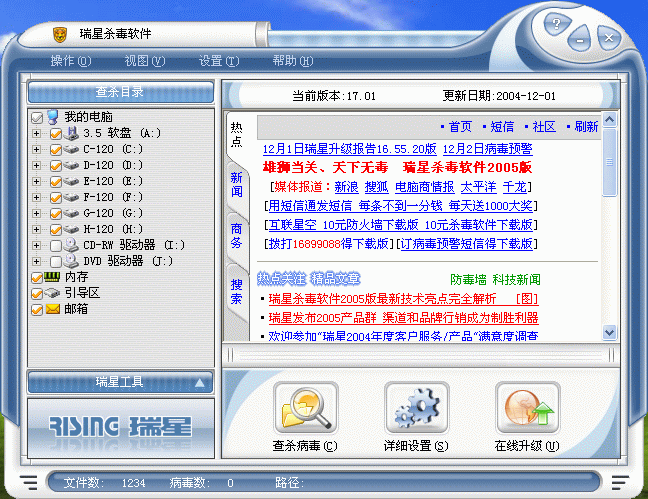Switch to the 搜索 side tab
The width and height of the screenshot is (648, 499).
[237, 291]
